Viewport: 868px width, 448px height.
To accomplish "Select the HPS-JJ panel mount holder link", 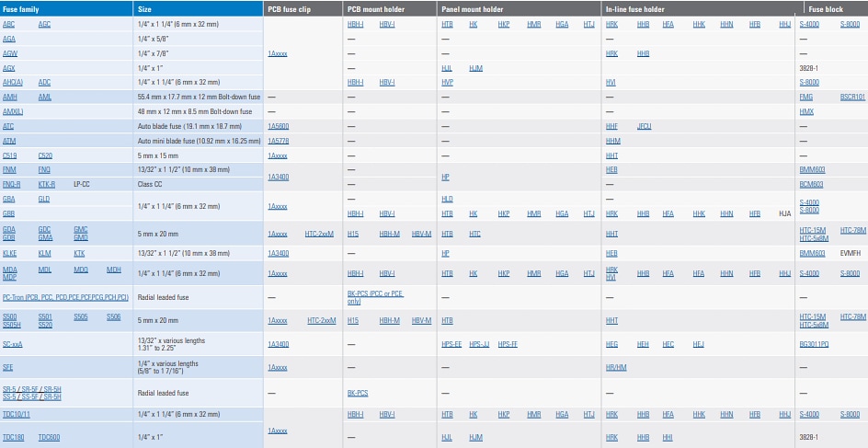I will pyautogui.click(x=480, y=344).
